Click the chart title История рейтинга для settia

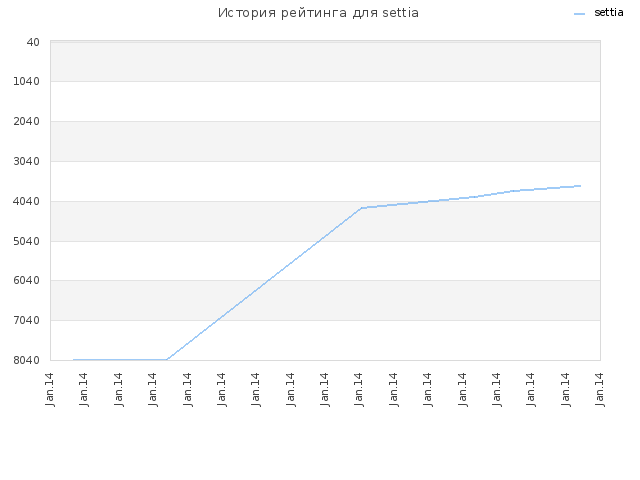tap(318, 13)
